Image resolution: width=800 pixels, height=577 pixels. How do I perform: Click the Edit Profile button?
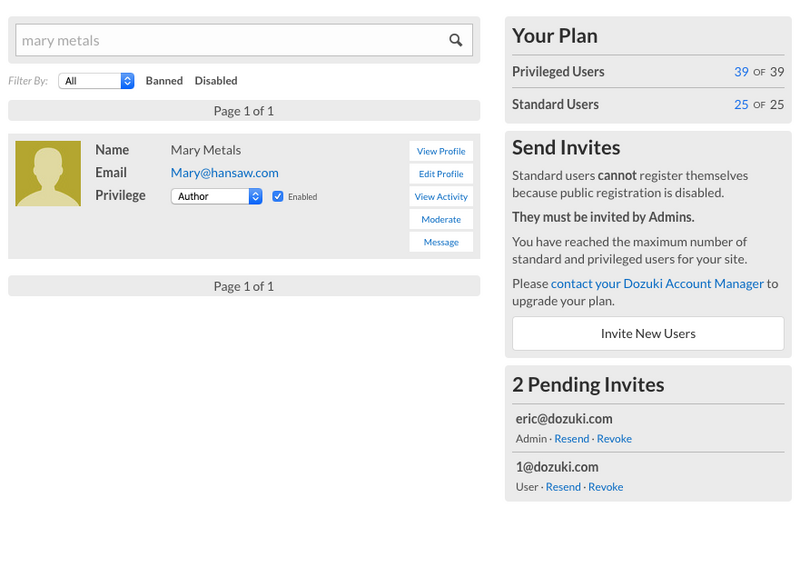tap(441, 174)
